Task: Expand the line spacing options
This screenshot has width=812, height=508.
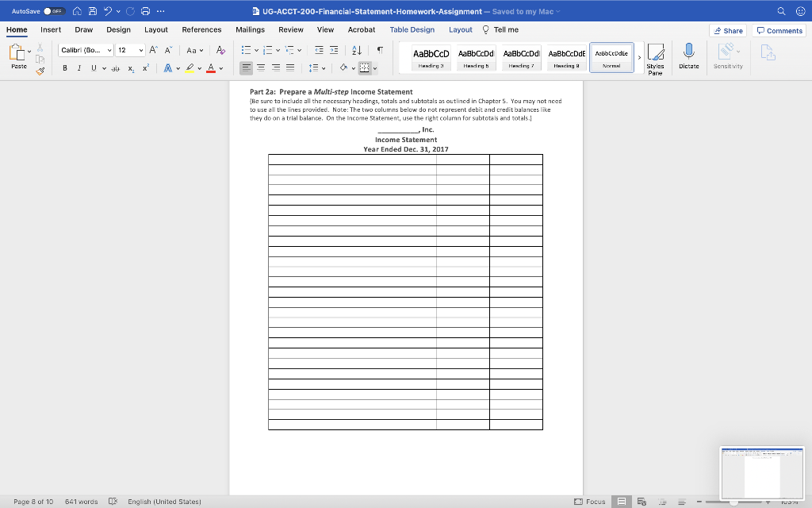Action: click(323, 67)
